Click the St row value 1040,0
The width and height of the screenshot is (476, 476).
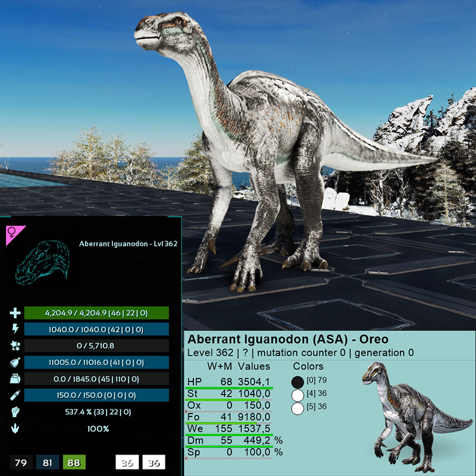click(x=254, y=393)
